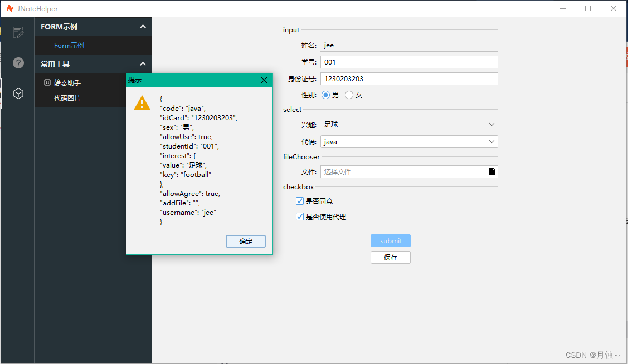Toggle the 是否使用代理 checkbox
The width and height of the screenshot is (628, 364).
(x=300, y=217)
